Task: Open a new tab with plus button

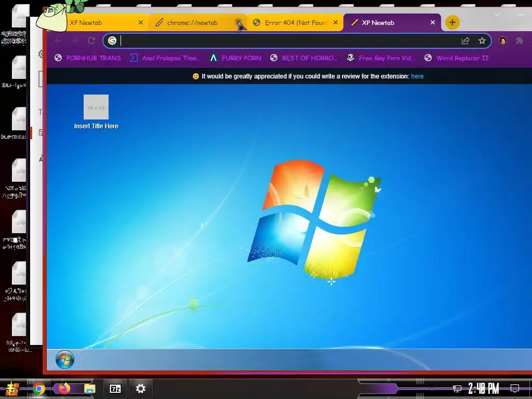Action: pos(453,22)
